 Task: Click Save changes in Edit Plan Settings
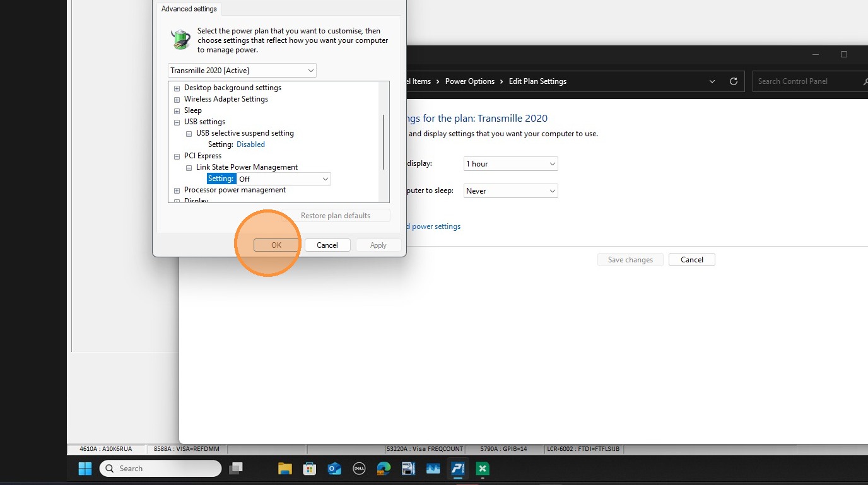tap(630, 260)
